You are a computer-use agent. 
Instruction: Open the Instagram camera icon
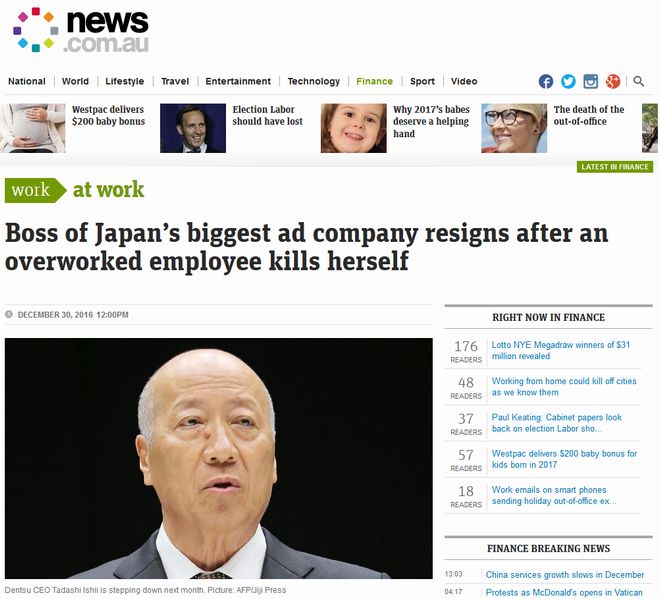click(x=591, y=81)
